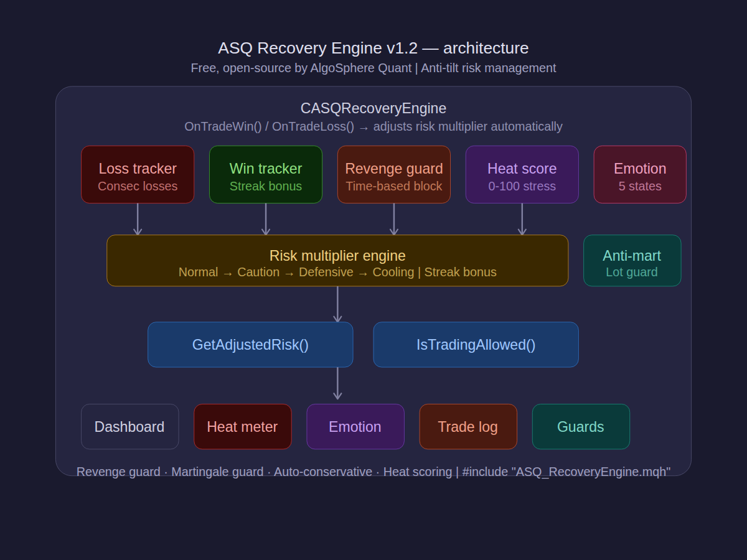
Task: Open the Revenge guard block
Action: pos(393,174)
